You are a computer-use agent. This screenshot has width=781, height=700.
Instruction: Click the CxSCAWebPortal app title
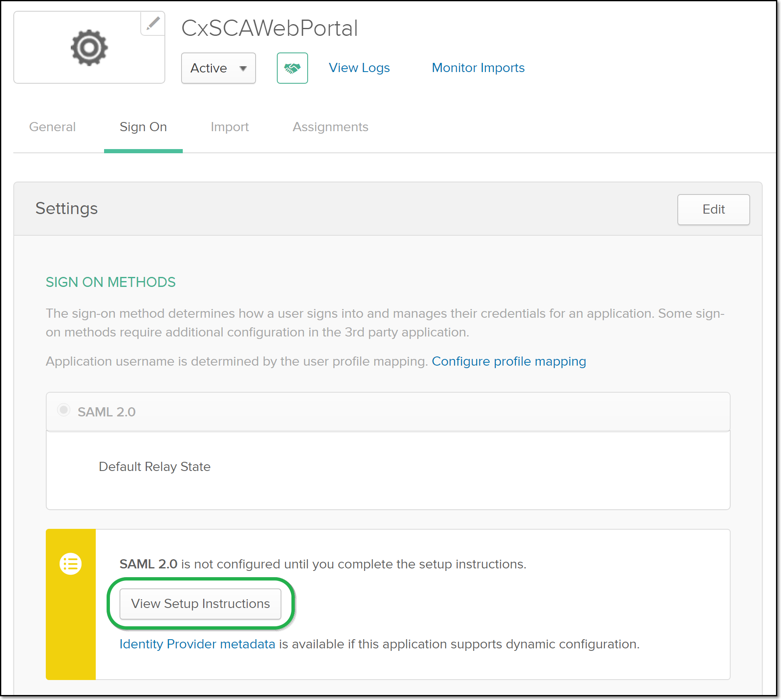pos(269,28)
